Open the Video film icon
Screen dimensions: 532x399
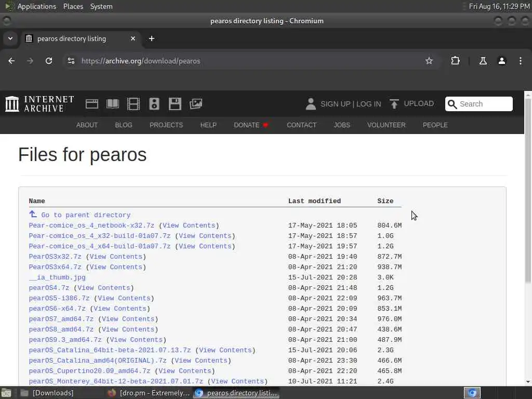point(134,104)
